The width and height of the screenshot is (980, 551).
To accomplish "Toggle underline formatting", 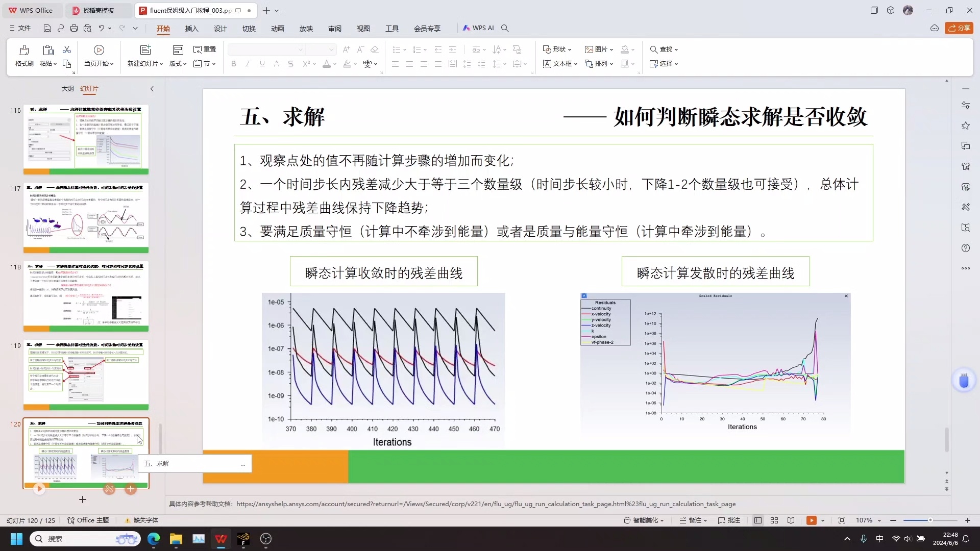I will (x=262, y=64).
